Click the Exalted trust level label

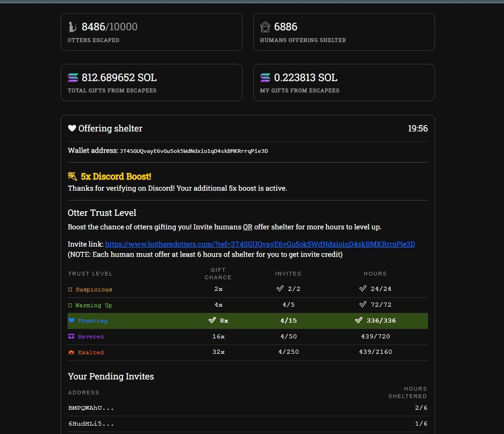tap(90, 352)
